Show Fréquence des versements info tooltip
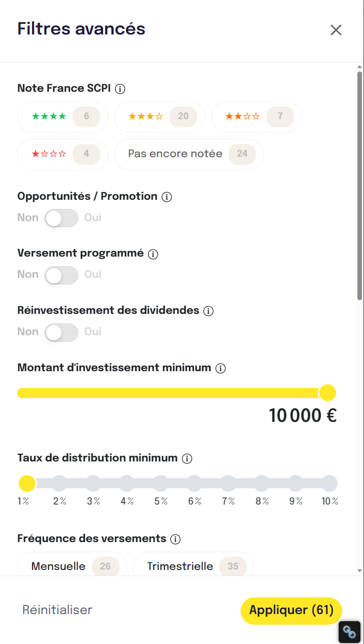The image size is (364, 644). click(x=176, y=539)
